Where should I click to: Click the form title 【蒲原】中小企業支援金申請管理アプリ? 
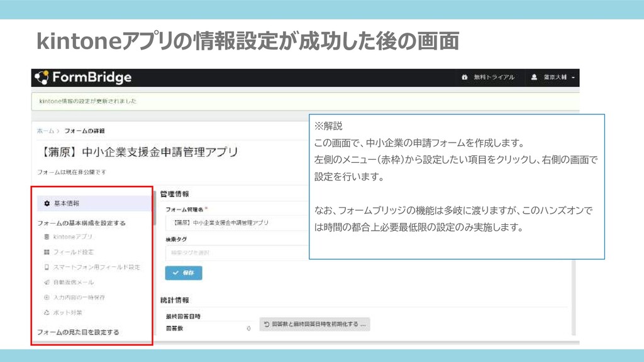point(138,152)
